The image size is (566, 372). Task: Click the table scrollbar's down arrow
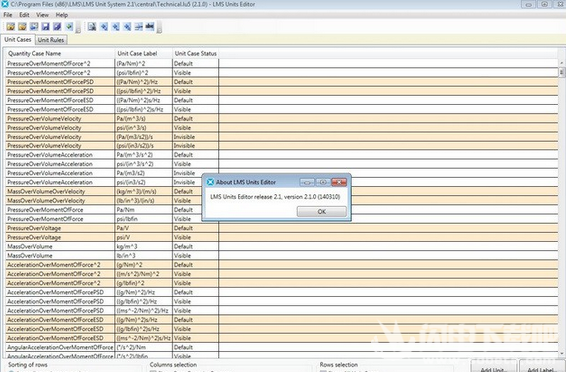pos(562,354)
